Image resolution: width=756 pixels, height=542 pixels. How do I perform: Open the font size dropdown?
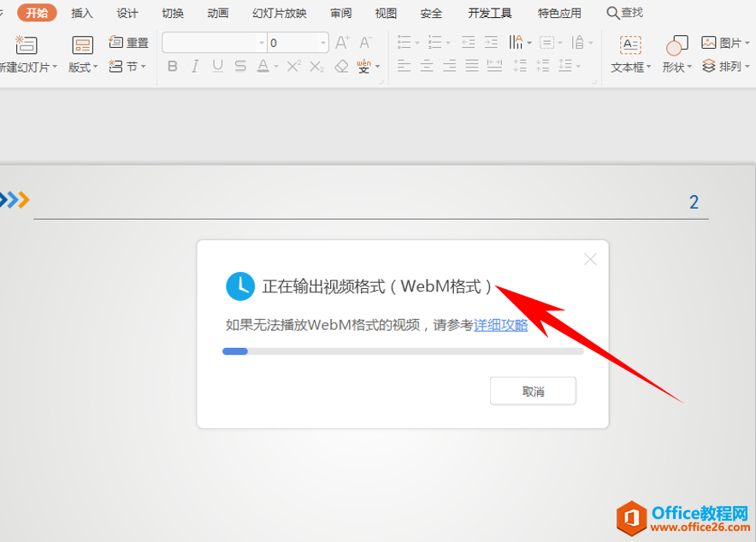pyautogui.click(x=323, y=42)
